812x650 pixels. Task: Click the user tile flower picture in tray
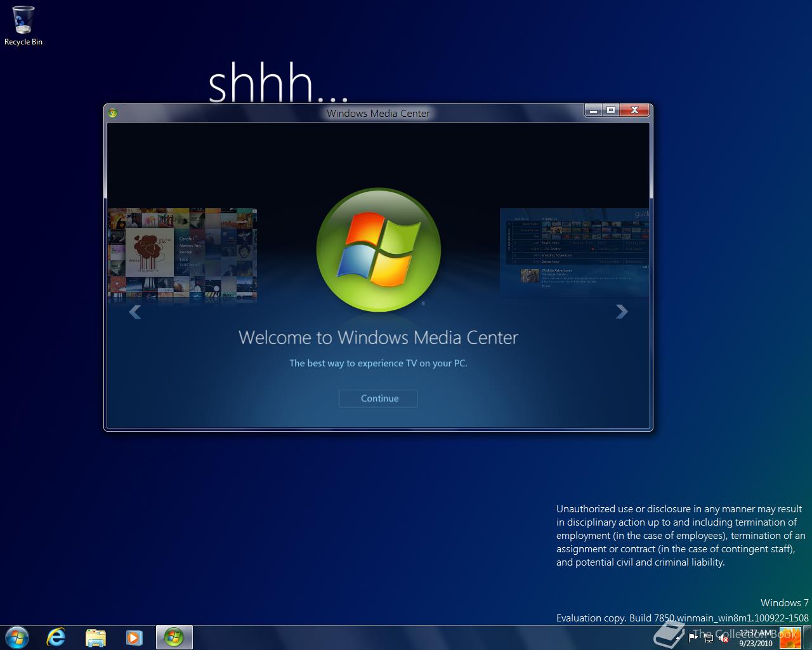tap(790, 637)
